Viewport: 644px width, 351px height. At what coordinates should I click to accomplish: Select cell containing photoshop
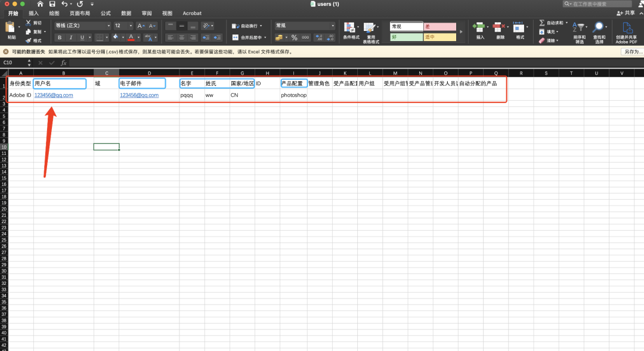point(293,95)
